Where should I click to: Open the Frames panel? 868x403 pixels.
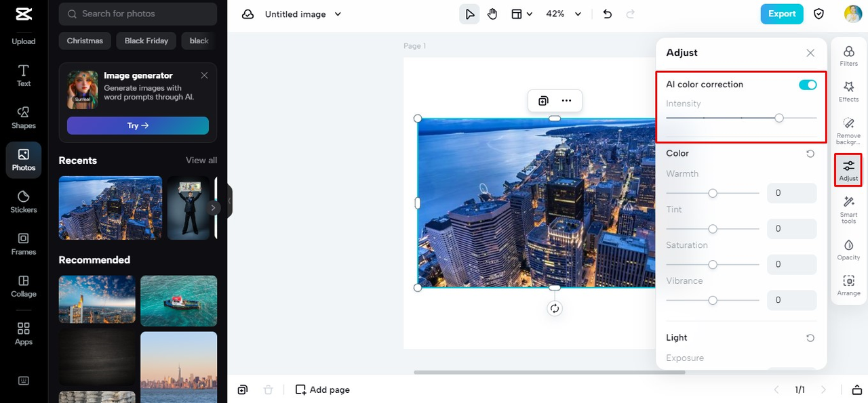(24, 244)
